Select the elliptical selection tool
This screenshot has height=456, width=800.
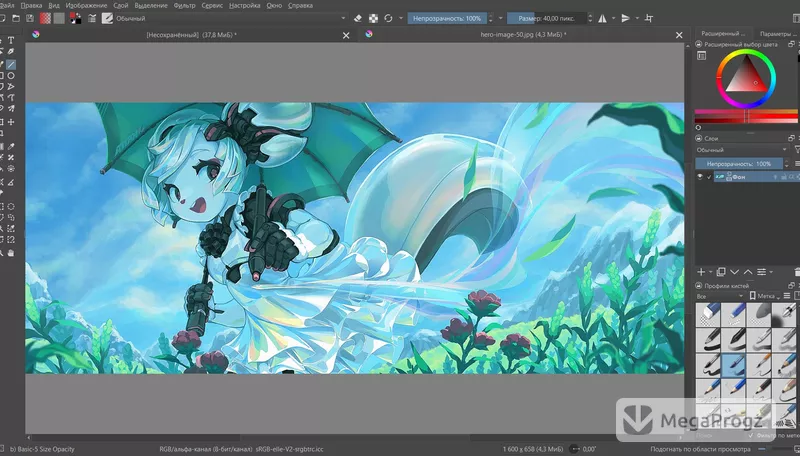11,207
